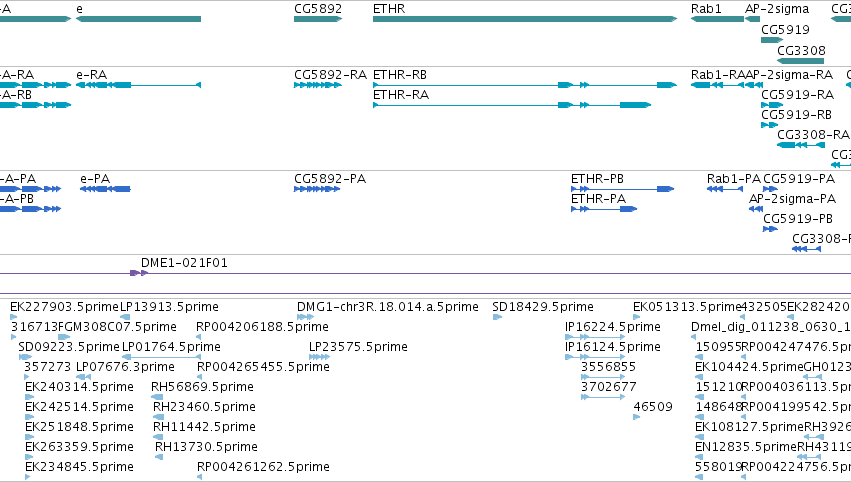Select the ETHR-PA protein feature
Screen dimensions: 851x482
[604, 209]
